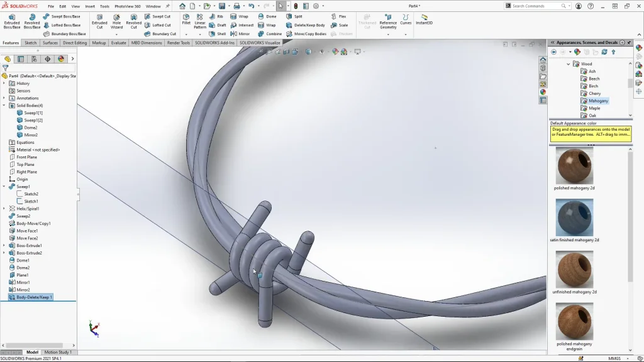The width and height of the screenshot is (644, 362).
Task: Collapse the Wood appearance folder
Action: 569,64
